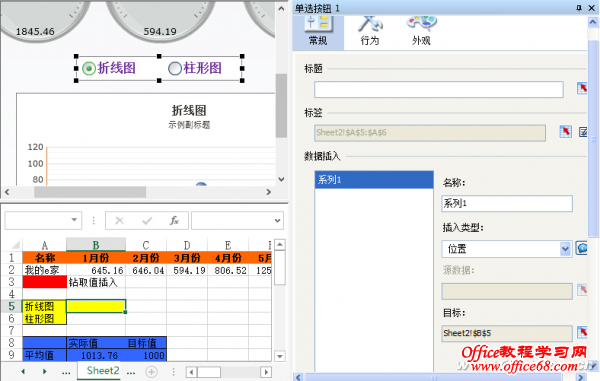Click the fx insert function icon
The image size is (600, 381).
pyautogui.click(x=174, y=221)
